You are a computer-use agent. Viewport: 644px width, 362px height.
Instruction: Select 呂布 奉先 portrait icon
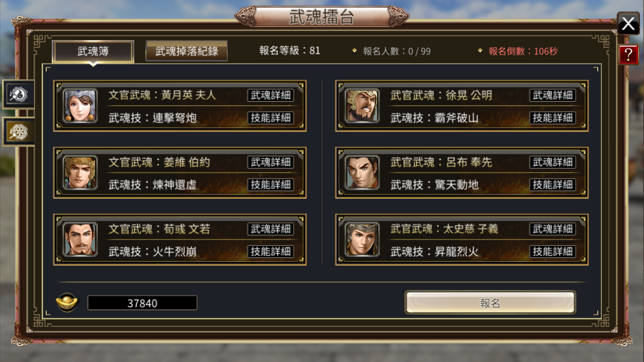[362, 173]
